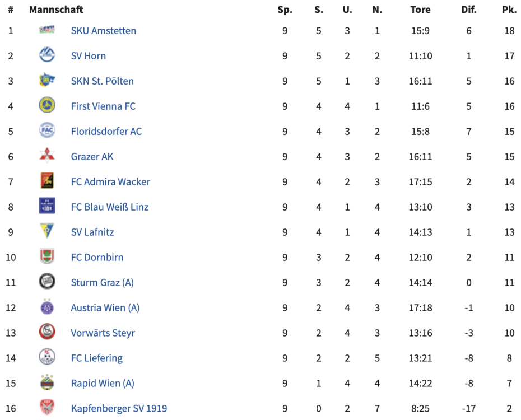The width and height of the screenshot is (521, 420).
Task: Click the Dif. column header
Action: pos(468,10)
